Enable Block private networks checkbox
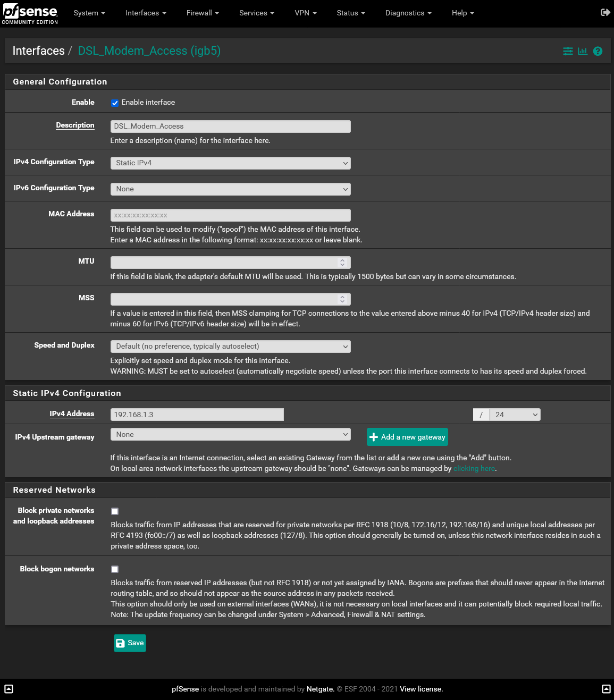The width and height of the screenshot is (614, 700). [115, 511]
